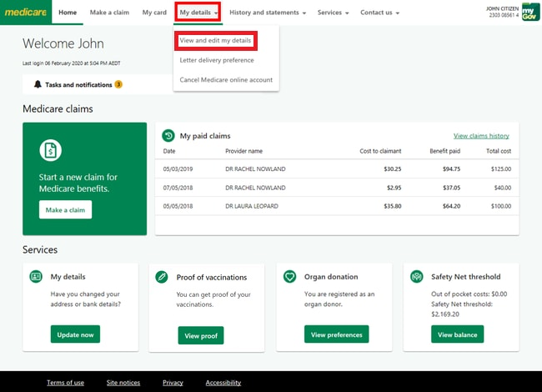The width and height of the screenshot is (542, 392).
Task: Click the notifications bell icon
Action: tap(38, 84)
